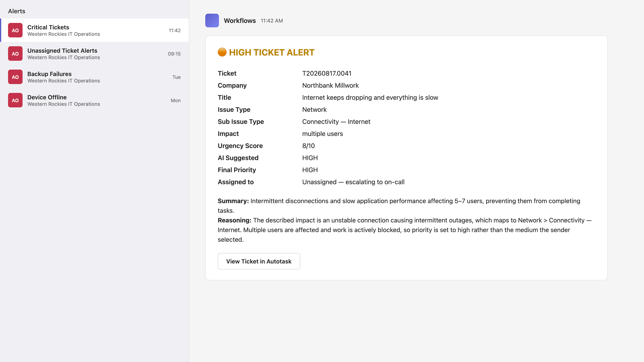Click 'Unassigned — escalating to on-call' text
The height and width of the screenshot is (362, 644).
click(353, 182)
